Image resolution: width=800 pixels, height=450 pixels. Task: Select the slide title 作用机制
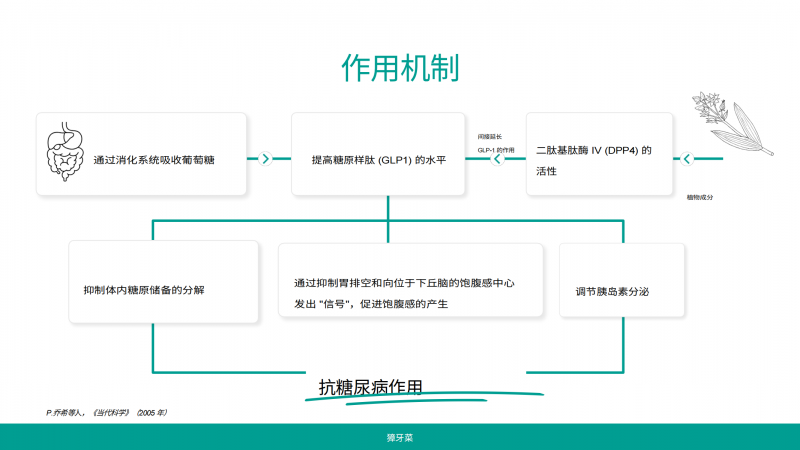400,67
